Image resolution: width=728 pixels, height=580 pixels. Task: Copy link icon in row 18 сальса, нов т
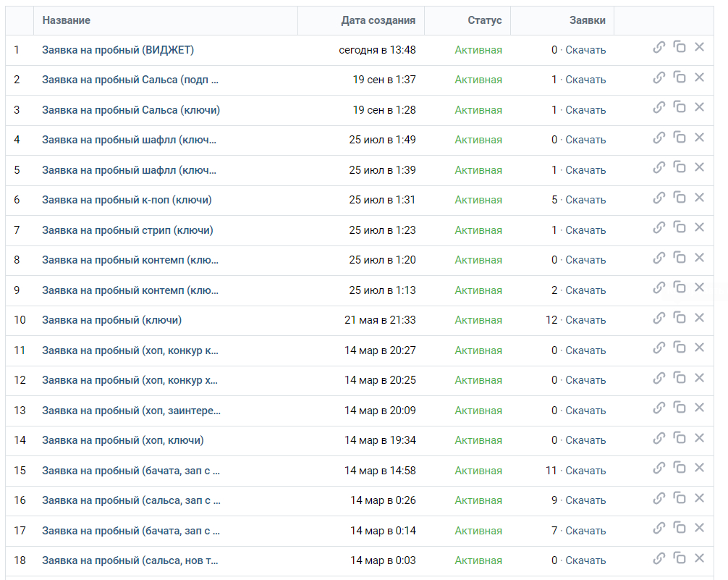[659, 558]
